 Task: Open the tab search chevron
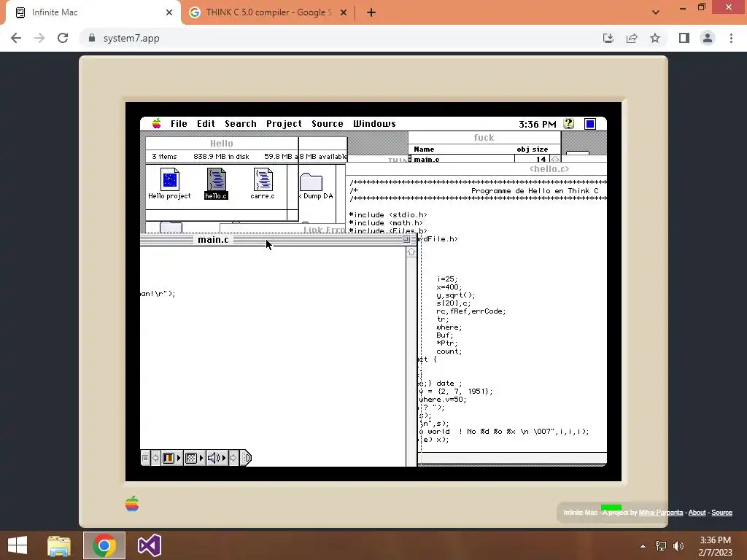pos(656,12)
